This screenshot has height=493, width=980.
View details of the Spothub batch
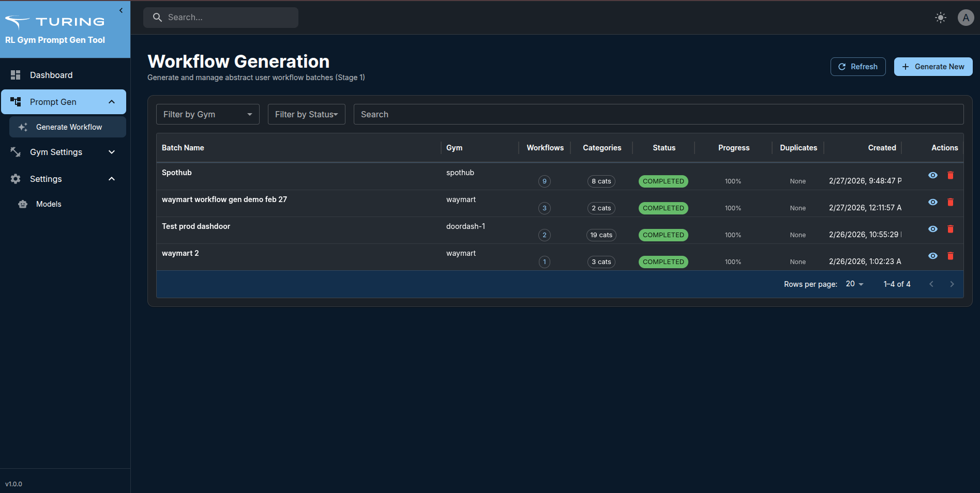pyautogui.click(x=933, y=175)
